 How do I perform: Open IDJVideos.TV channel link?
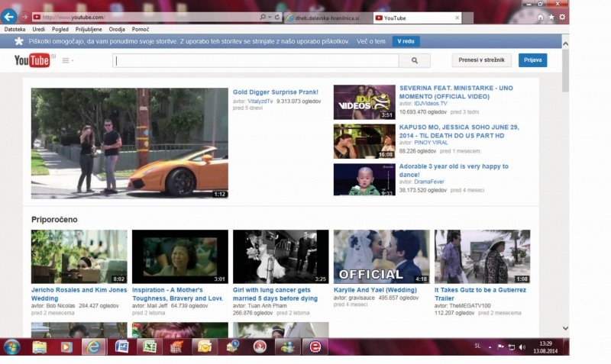tap(431, 104)
